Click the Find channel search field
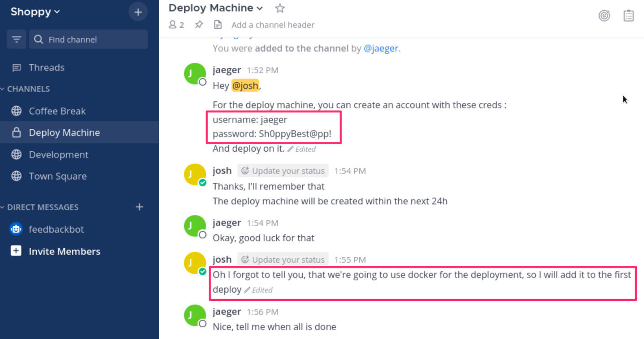Screen dimensions: 644x339 88,40
